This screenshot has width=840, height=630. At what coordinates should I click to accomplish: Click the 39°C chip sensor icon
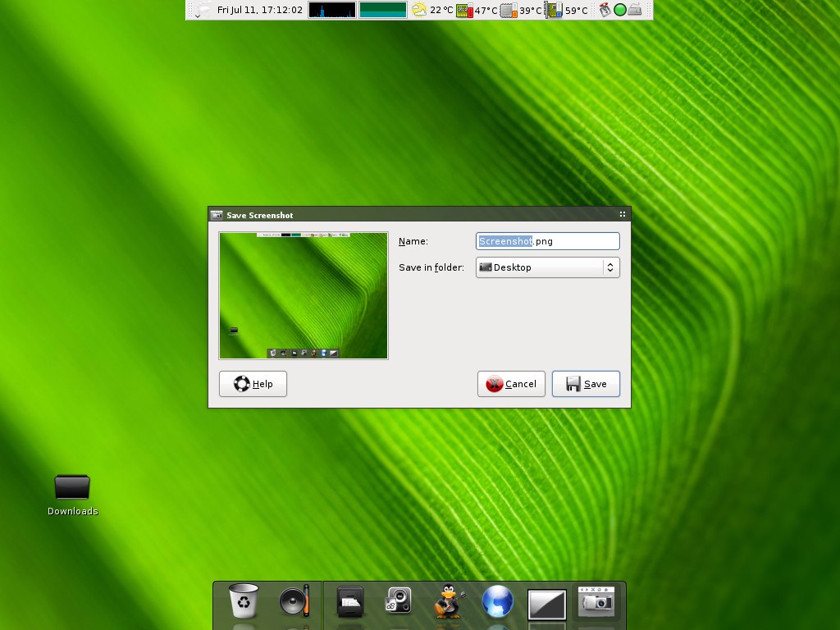(x=509, y=10)
